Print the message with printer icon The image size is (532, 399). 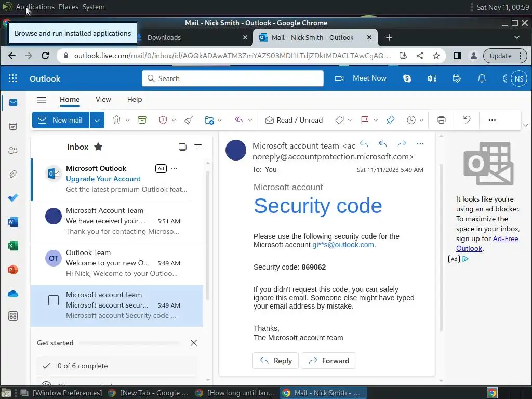(x=441, y=120)
